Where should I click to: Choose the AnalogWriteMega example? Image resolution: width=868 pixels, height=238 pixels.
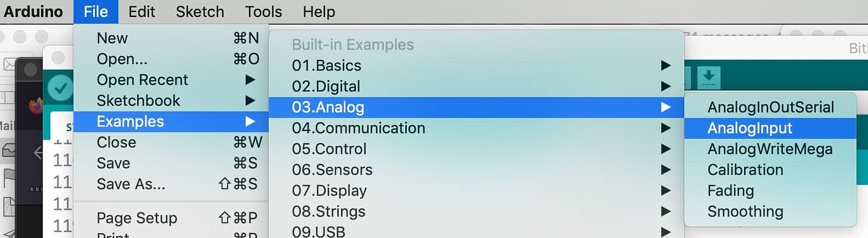(771, 149)
